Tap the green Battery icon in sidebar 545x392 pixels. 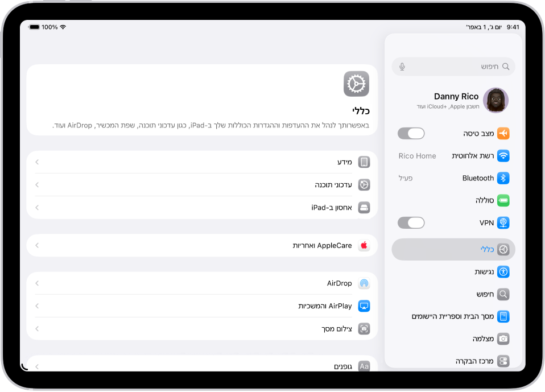(x=503, y=200)
